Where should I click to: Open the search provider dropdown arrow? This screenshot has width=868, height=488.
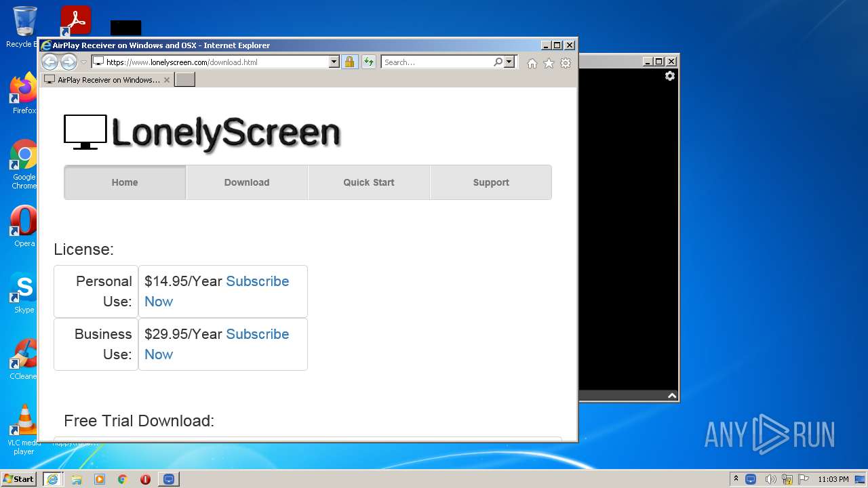[x=509, y=62]
